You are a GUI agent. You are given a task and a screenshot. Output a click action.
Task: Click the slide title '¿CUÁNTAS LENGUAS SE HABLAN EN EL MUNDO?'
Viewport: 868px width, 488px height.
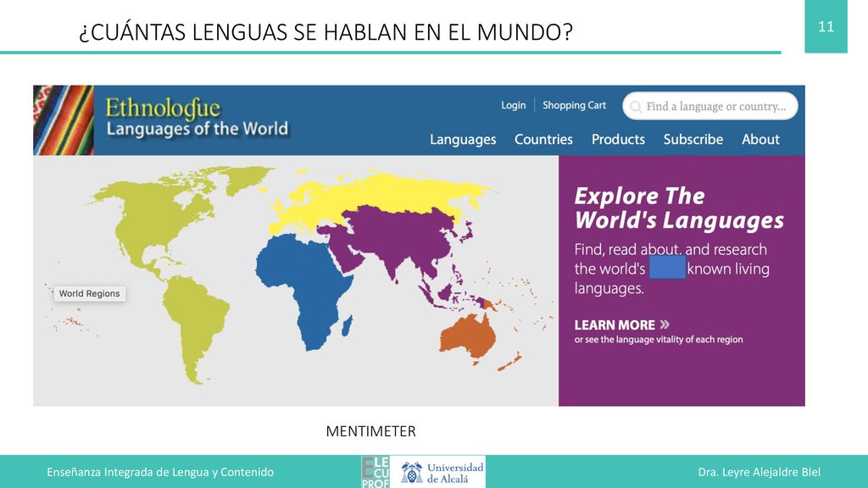pyautogui.click(x=325, y=32)
